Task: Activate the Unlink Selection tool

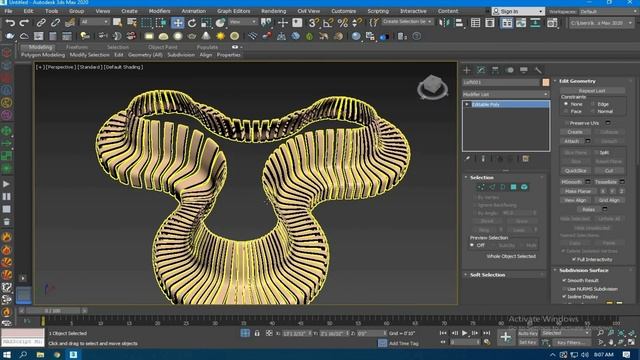Action: [x=55, y=23]
